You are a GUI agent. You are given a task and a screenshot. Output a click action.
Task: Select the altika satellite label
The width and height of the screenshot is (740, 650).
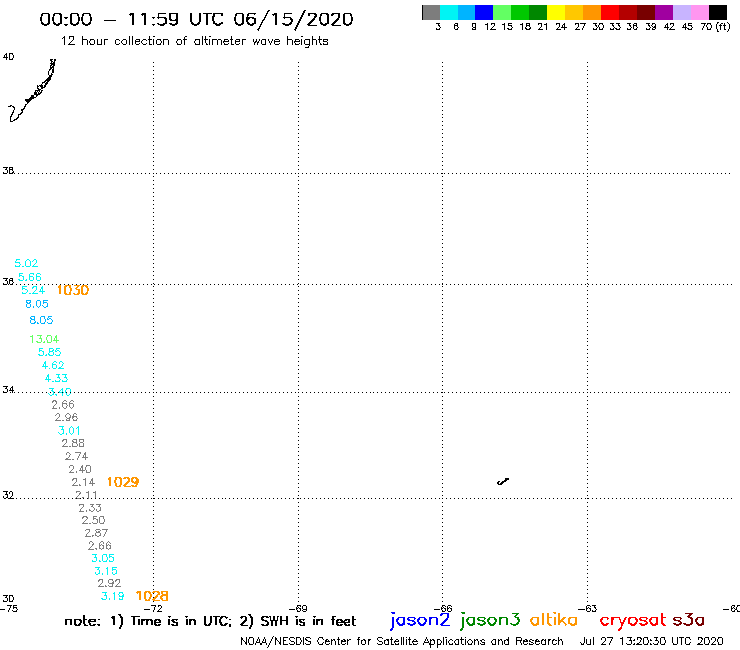554,620
